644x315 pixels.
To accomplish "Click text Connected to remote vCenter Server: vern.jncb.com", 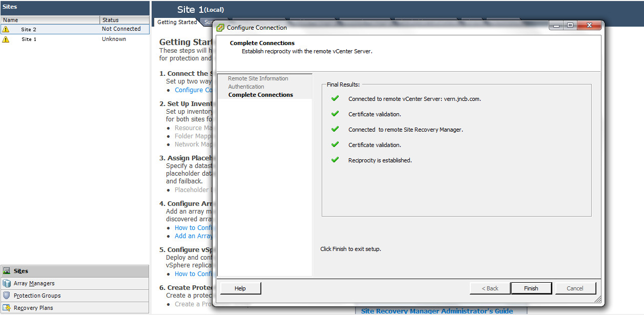I will [414, 99].
